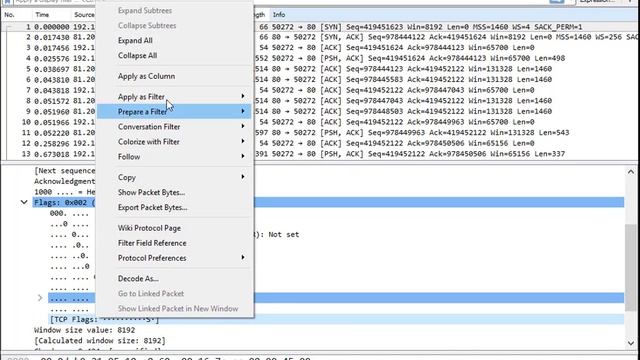Select the 1000 .... = He detail row
Viewport: 640px width, 360px height.
tap(64, 192)
